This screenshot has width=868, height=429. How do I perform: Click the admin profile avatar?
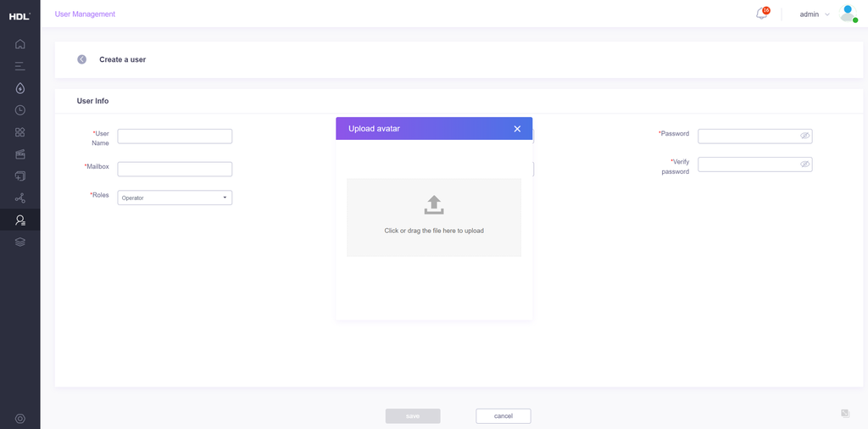[x=848, y=14]
